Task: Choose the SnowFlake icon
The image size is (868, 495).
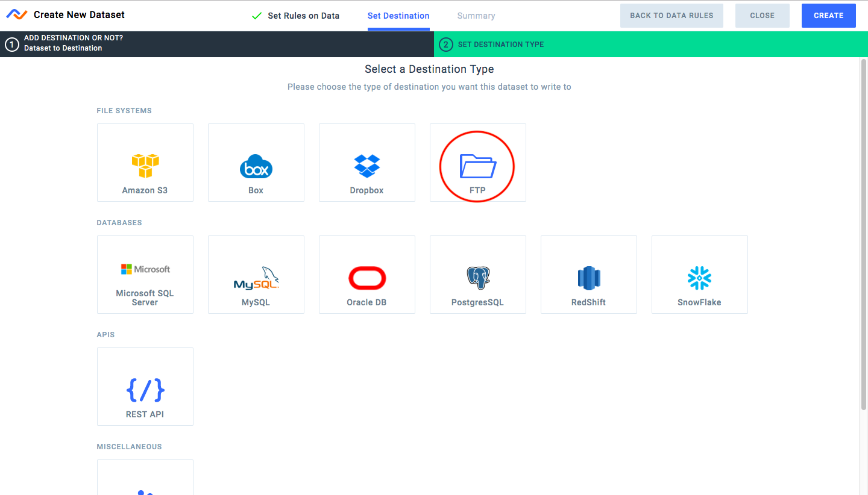Action: click(x=700, y=278)
